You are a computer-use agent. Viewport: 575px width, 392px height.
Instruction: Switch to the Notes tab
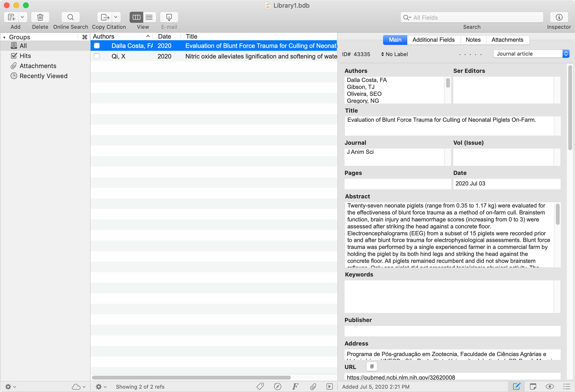click(x=473, y=40)
